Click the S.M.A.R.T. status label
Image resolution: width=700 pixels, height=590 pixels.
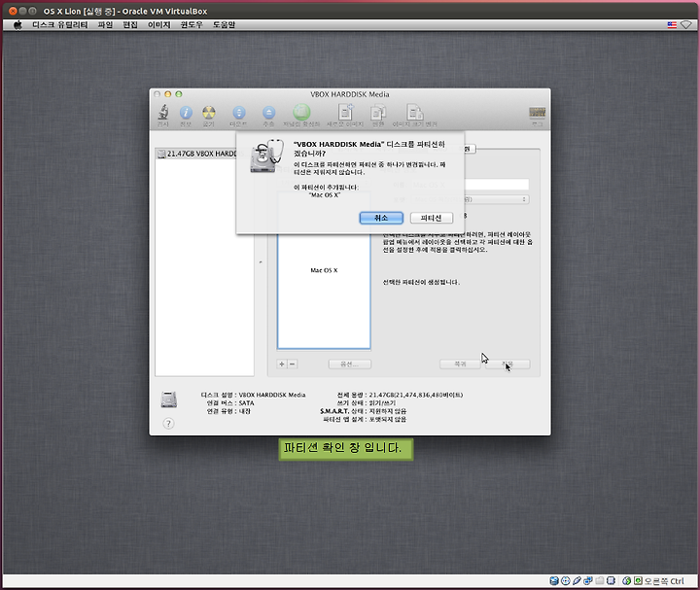(341, 411)
